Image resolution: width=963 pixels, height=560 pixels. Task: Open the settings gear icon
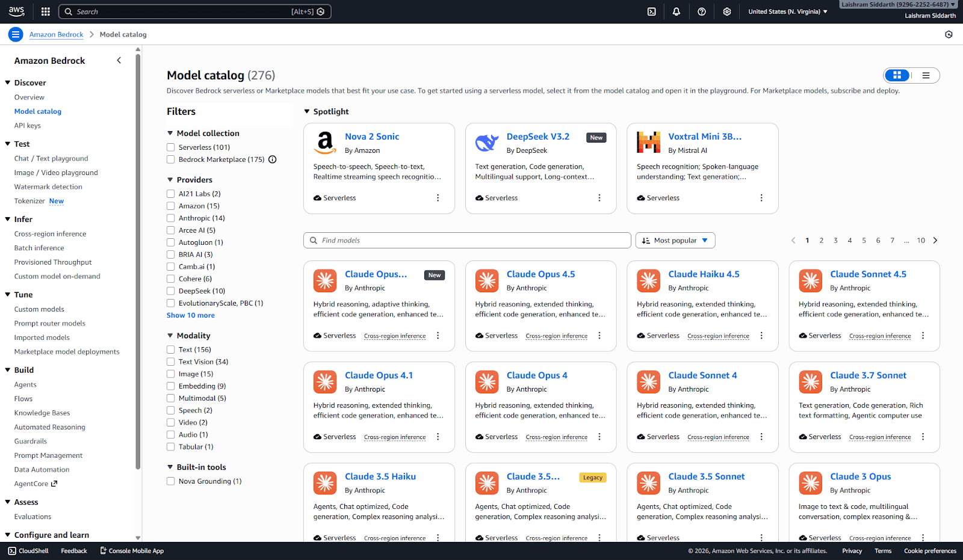[727, 11]
